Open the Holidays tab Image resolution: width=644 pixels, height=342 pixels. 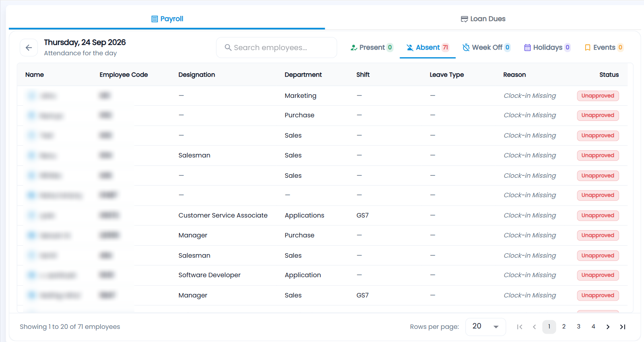pos(547,48)
